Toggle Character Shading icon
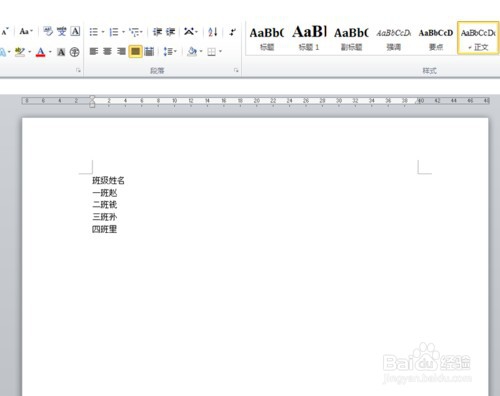The image size is (500, 396). [61, 52]
